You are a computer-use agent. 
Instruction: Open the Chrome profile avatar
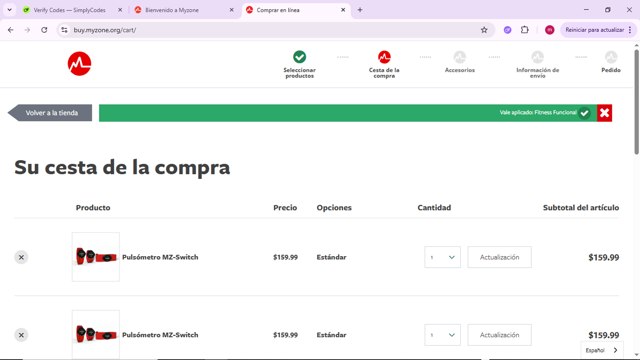[x=549, y=30]
